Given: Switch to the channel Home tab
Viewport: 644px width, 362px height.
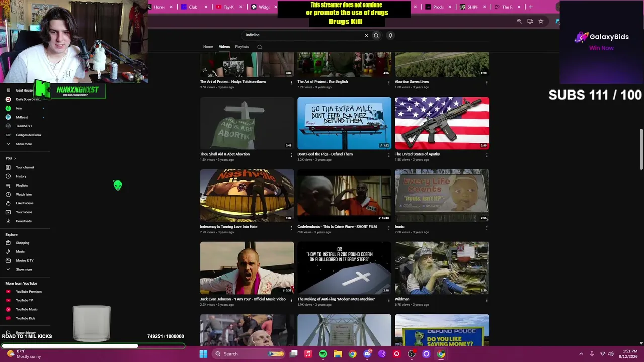Looking at the screenshot, I should click(208, 47).
